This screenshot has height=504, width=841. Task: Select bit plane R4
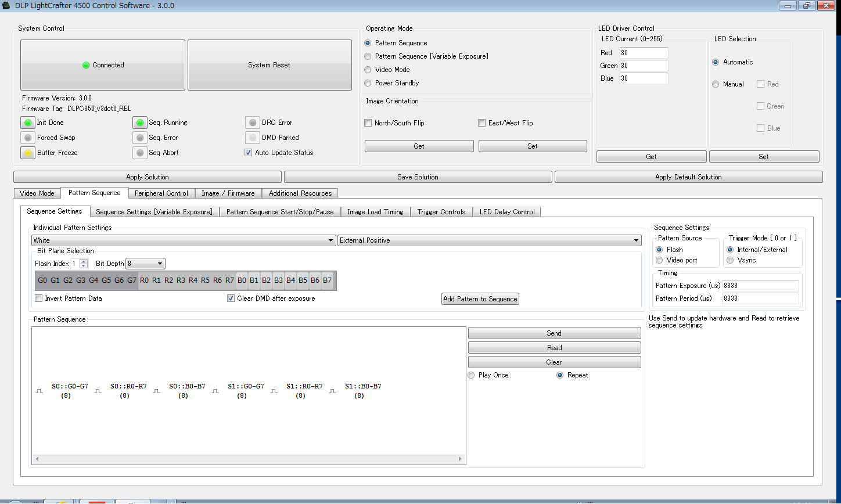click(x=193, y=280)
